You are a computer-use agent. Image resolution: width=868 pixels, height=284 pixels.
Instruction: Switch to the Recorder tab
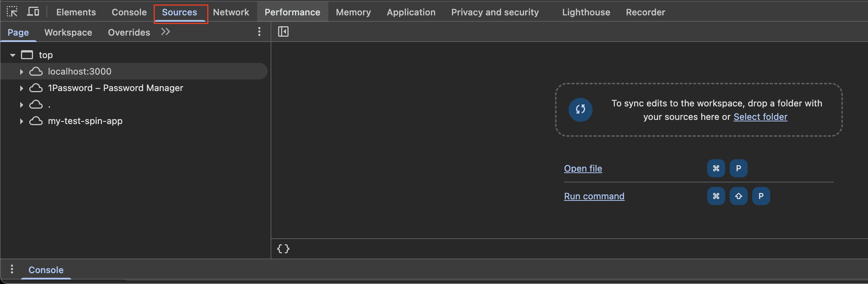[x=645, y=12]
